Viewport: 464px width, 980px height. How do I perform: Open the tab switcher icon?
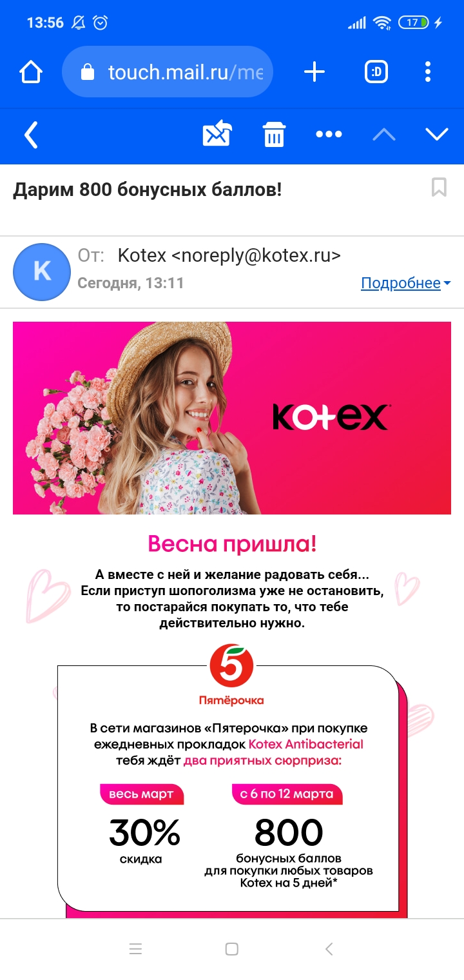pyautogui.click(x=376, y=72)
